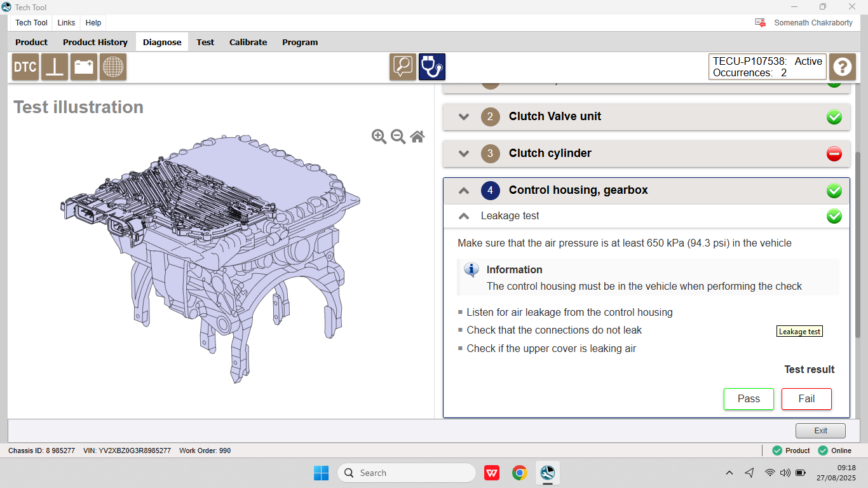This screenshot has width=868, height=488.
Task: Zoom out of the test illustration
Action: [398, 137]
